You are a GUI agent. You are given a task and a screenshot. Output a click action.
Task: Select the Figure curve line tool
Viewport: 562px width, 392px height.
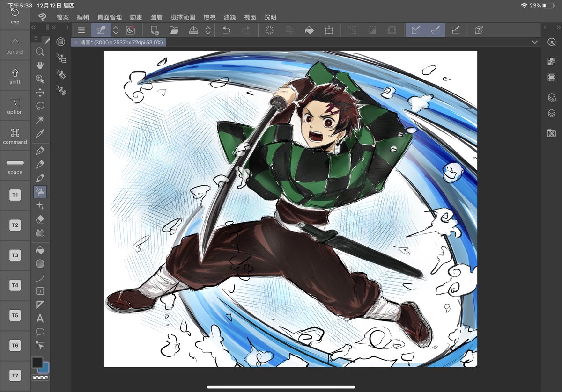click(x=40, y=277)
